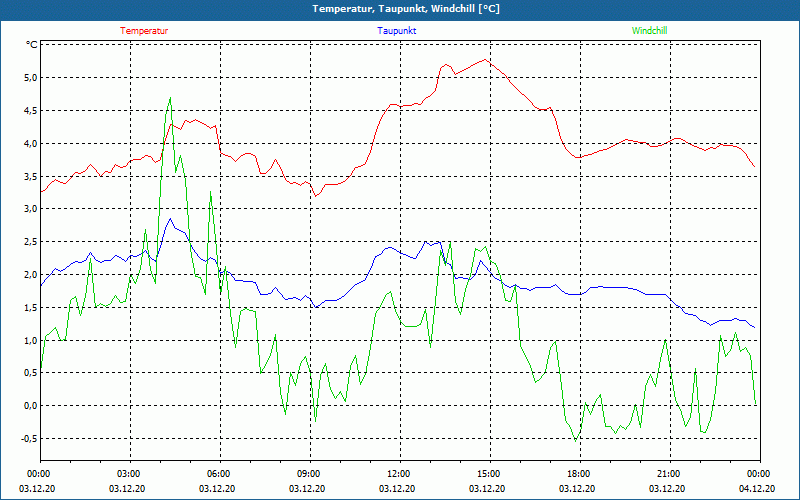The width and height of the screenshot is (800, 500).
Task: Click the 04.12.20 date label
Action: 757,489
